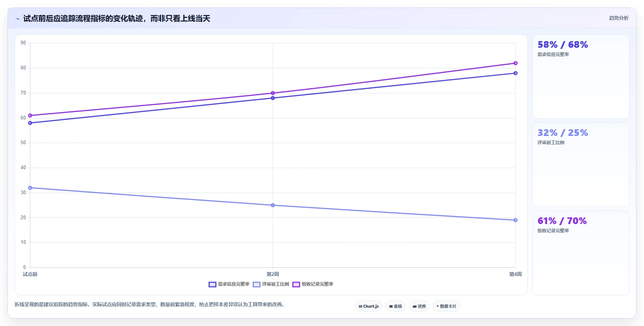Click the 第2周 x-axis label
The height and width of the screenshot is (326, 644).
pyautogui.click(x=273, y=274)
